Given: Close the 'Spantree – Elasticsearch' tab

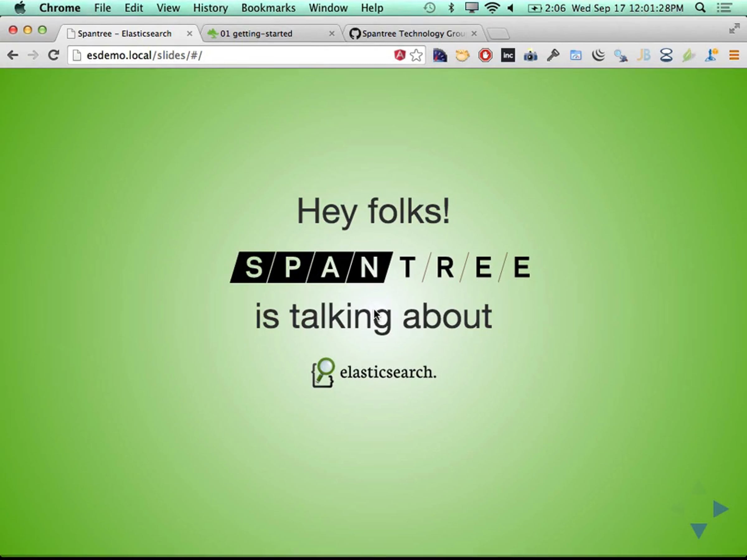Looking at the screenshot, I should pyautogui.click(x=190, y=33).
